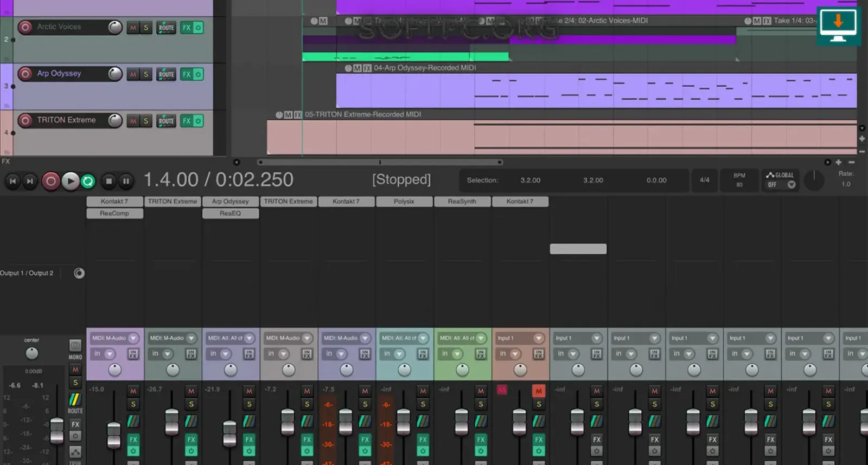This screenshot has height=465, width=868.
Task: Open input dropdown on the ReaComp mixer channel
Action: (116, 338)
